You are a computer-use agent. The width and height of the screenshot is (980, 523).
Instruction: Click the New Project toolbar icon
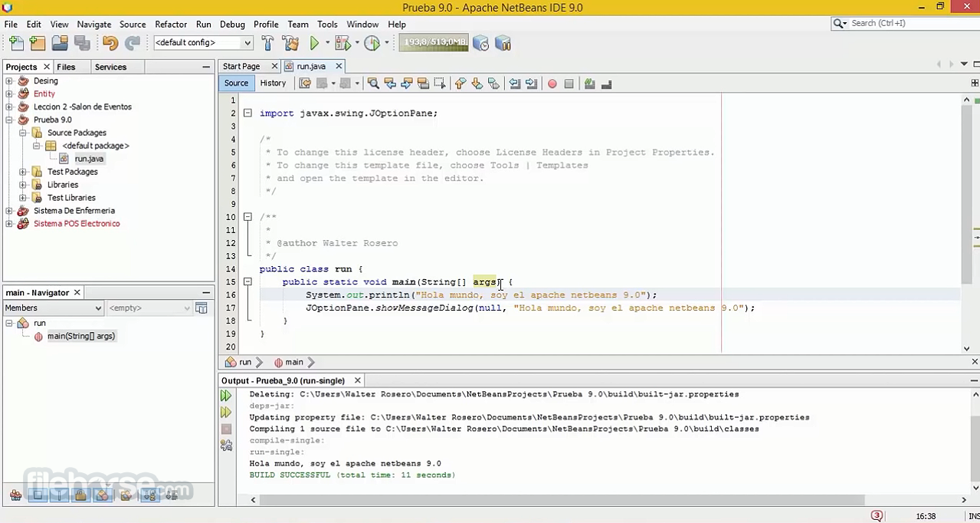coord(38,44)
